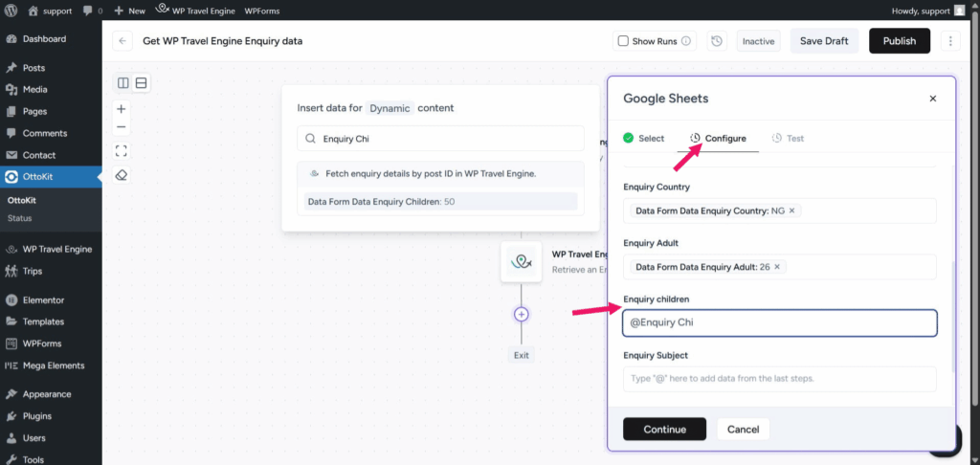Switch to the Test tab
Screen dimensions: 980x465
(x=788, y=138)
